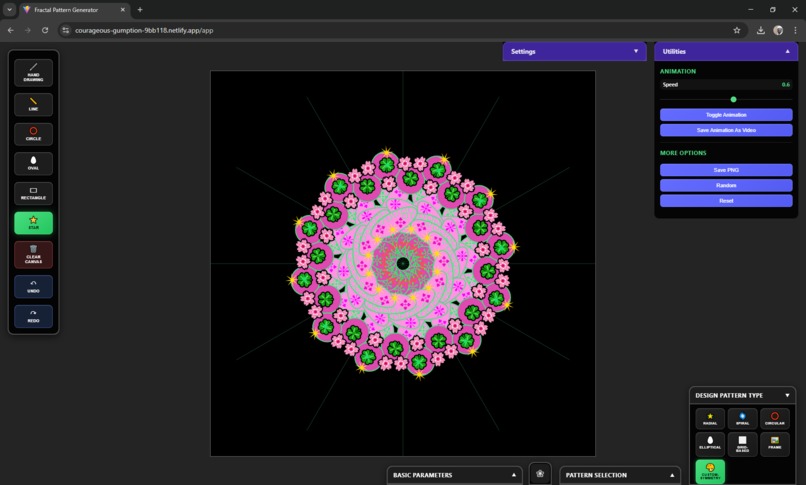Click the icon button between the bottom panels

click(x=540, y=474)
